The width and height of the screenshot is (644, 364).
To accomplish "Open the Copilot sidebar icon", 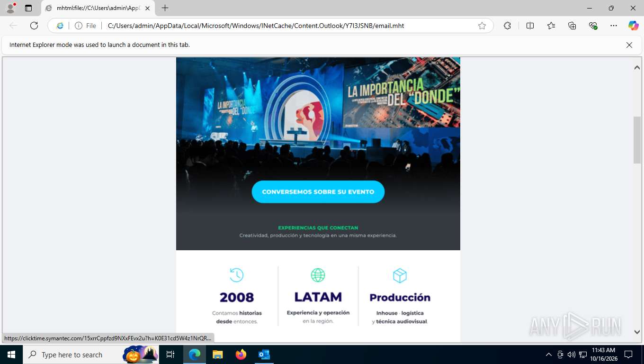I will coord(633,26).
